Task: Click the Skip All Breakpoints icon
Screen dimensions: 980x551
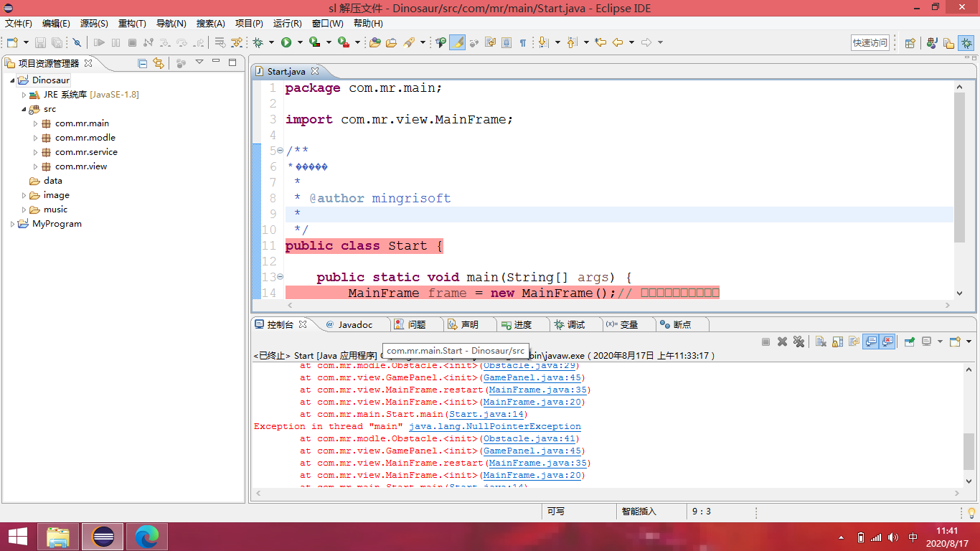Action: tap(77, 42)
